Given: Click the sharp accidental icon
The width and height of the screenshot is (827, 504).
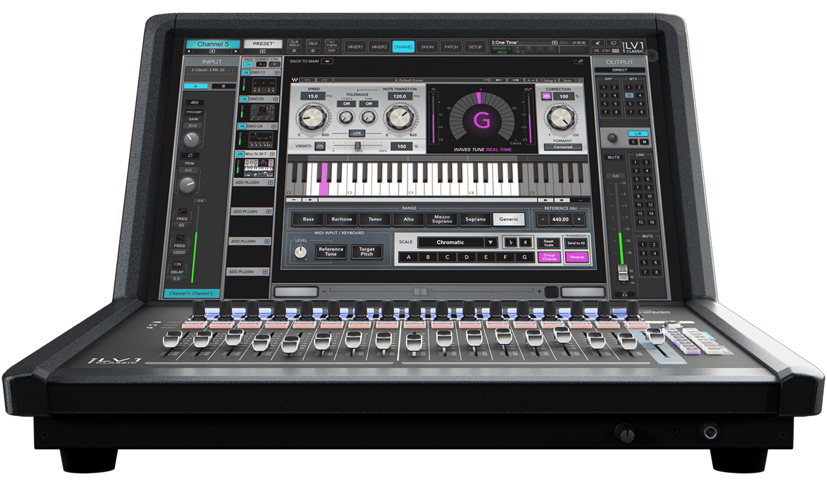Looking at the screenshot, I should click(x=525, y=242).
